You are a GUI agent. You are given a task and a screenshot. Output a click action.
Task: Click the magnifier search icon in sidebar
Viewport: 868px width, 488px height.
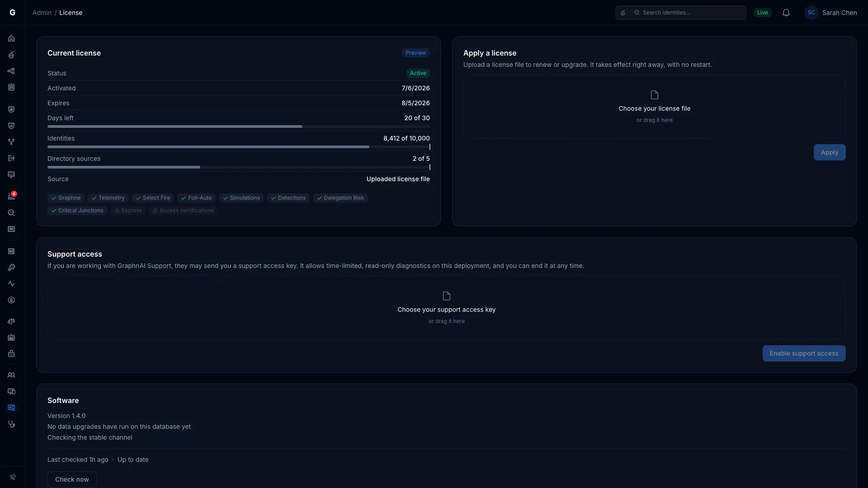click(x=11, y=213)
